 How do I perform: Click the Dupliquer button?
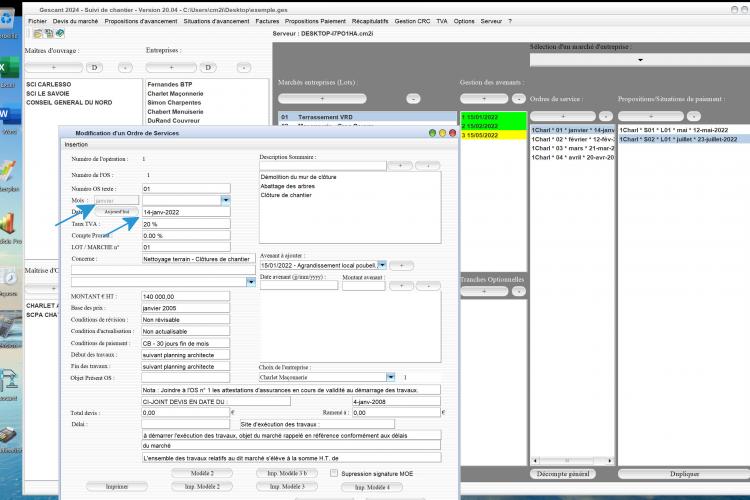point(684,474)
